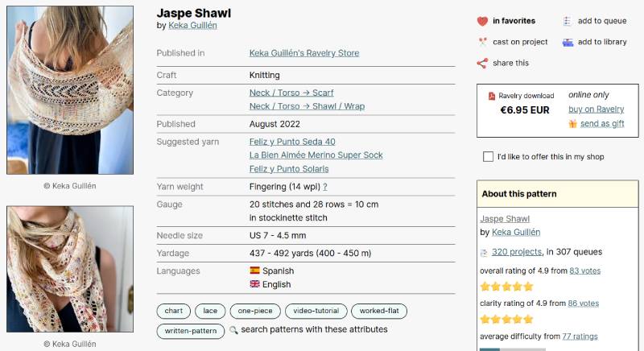644x351 pixels.
Task: Open the top shawl photo thumbnail
Action: coord(70,90)
